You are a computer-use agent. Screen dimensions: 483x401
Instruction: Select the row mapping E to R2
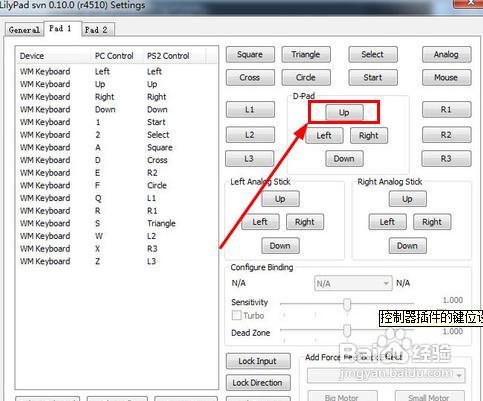117,173
